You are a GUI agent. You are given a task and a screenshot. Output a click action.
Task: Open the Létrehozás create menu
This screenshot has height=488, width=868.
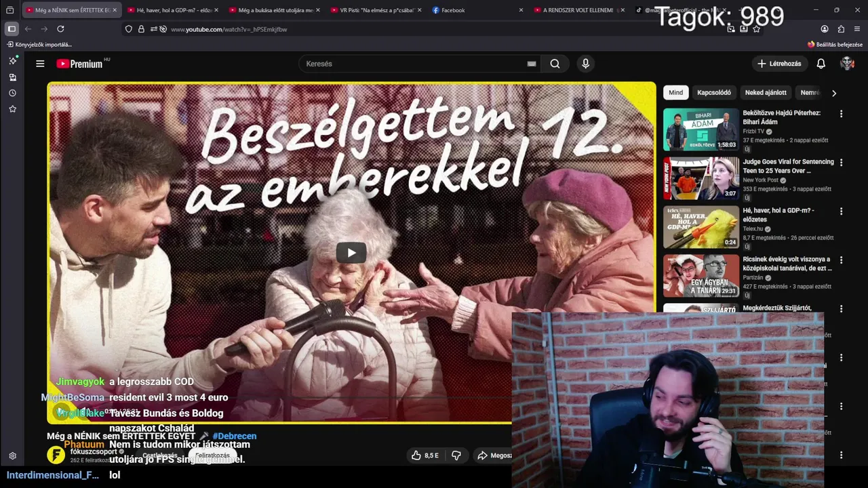coord(780,64)
